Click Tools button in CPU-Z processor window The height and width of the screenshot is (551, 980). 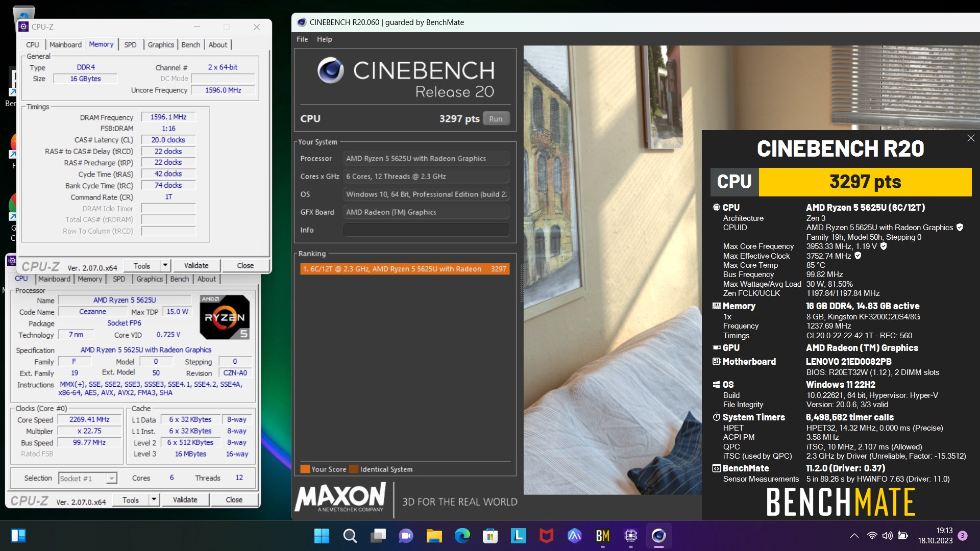coord(131,499)
